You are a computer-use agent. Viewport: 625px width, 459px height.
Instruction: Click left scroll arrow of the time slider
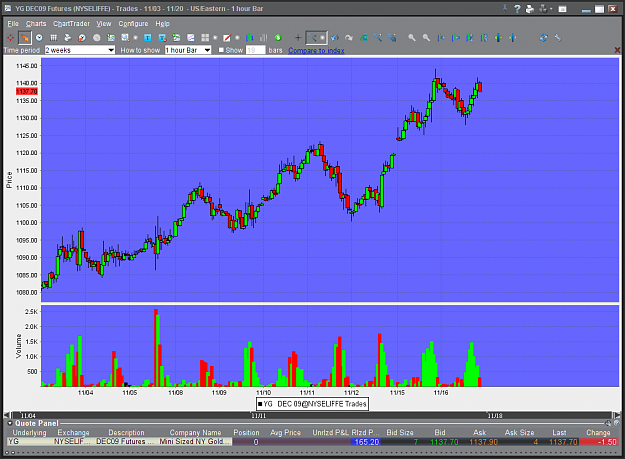tap(7, 415)
